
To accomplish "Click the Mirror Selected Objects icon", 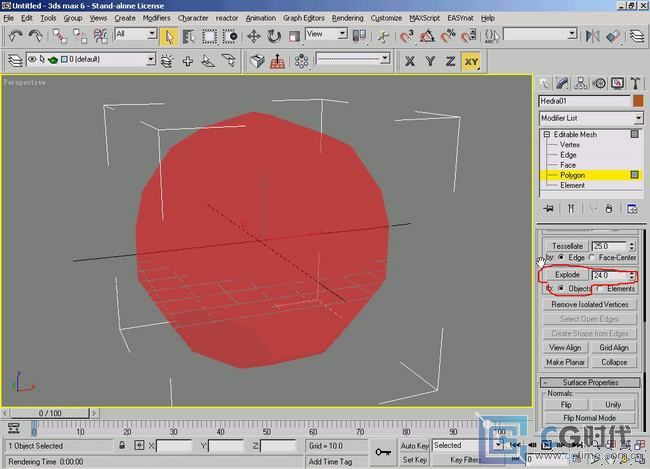I will [592, 36].
